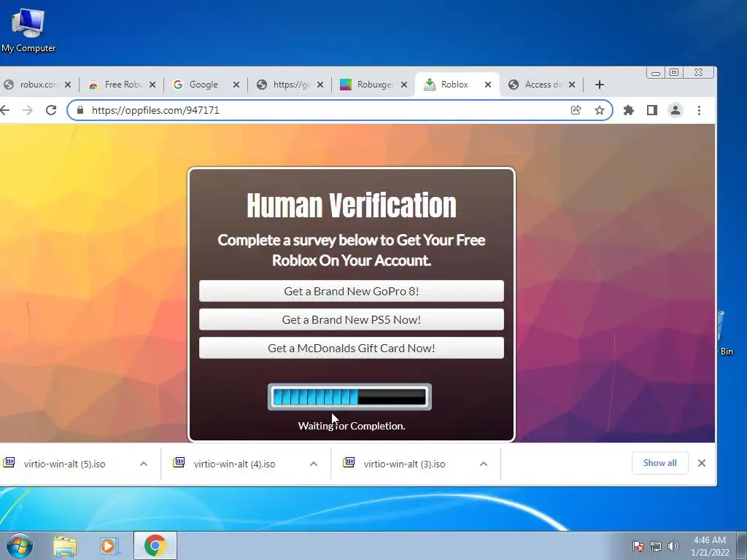Click Get a Brand New PS5 Now!
This screenshot has width=747, height=560.
[352, 319]
